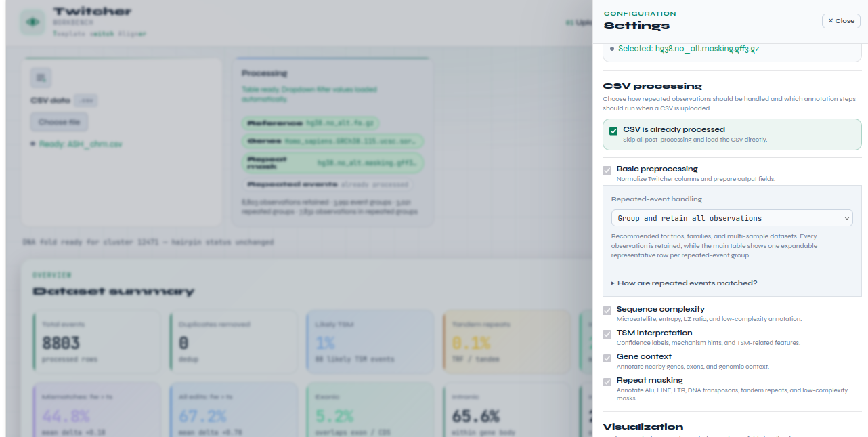This screenshot has height=437, width=868.
Task: Click the CSV processing heading
Action: (653, 86)
